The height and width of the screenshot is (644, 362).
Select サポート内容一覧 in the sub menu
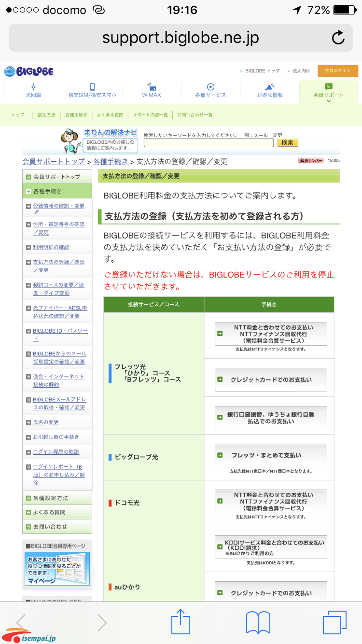pyautogui.click(x=151, y=115)
